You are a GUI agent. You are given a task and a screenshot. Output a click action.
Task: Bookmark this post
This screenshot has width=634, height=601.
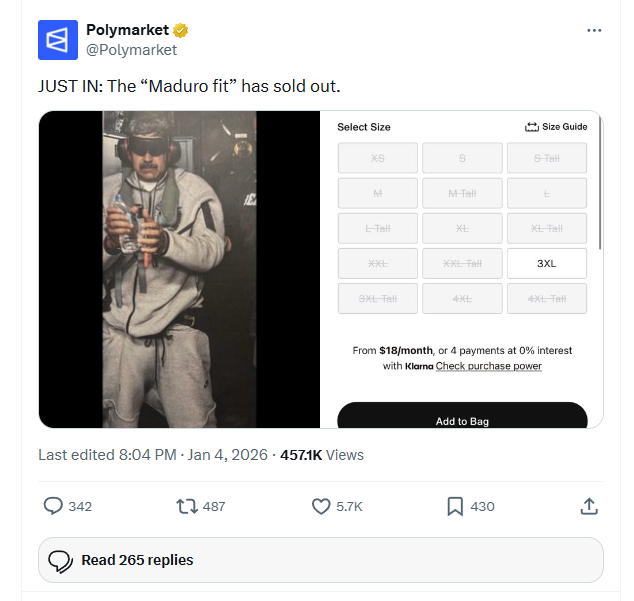[x=455, y=506]
